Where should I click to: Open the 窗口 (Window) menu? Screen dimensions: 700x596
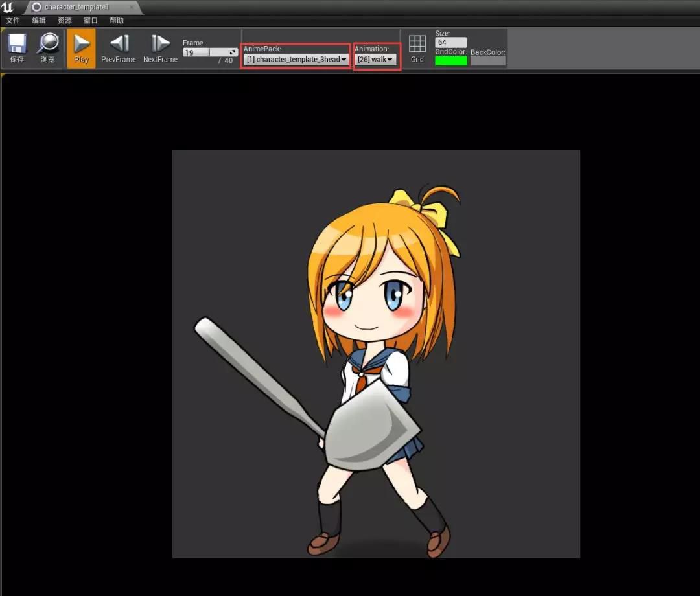(91, 21)
